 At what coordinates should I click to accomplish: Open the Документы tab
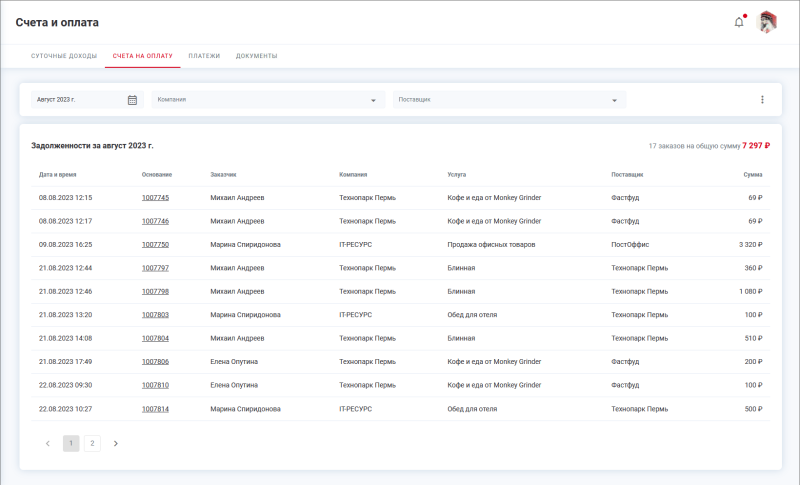[x=257, y=56]
